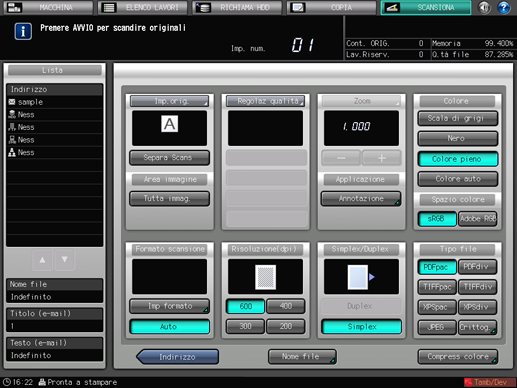Screen dimensions: 517x388
Task: Click the red Tamb/Dev status indicator
Action: pyautogui.click(x=490, y=382)
